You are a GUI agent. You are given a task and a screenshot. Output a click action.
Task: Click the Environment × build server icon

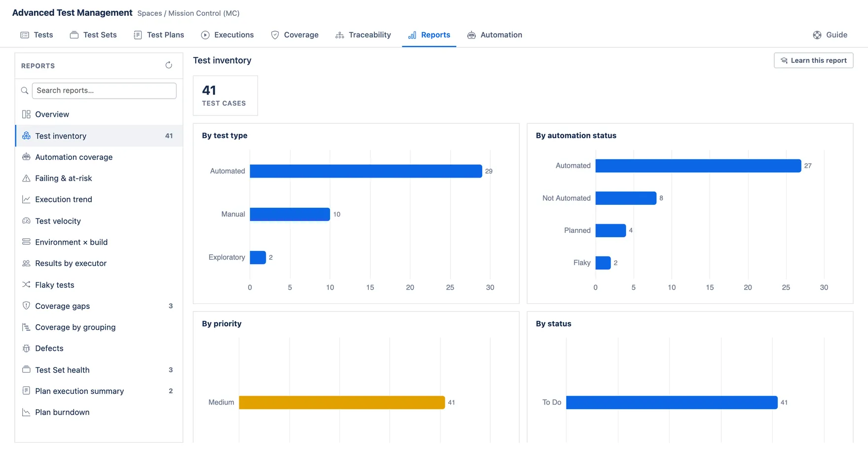26,242
